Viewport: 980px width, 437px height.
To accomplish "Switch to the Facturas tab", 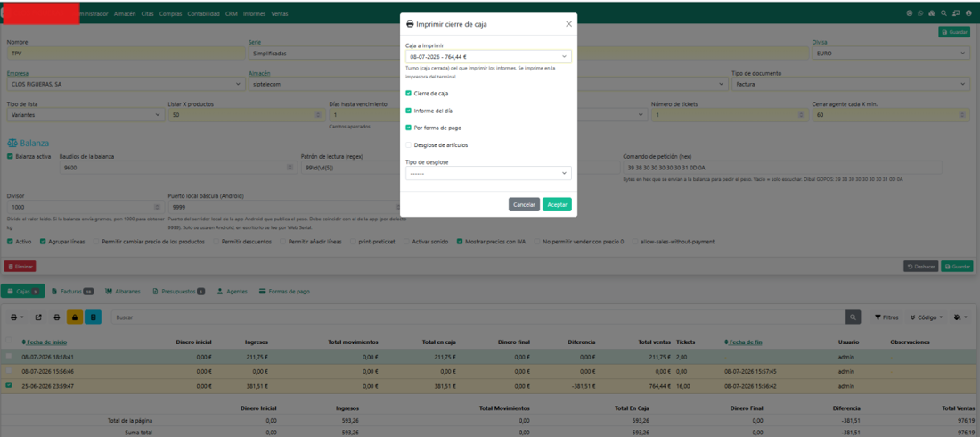I will coord(72,291).
